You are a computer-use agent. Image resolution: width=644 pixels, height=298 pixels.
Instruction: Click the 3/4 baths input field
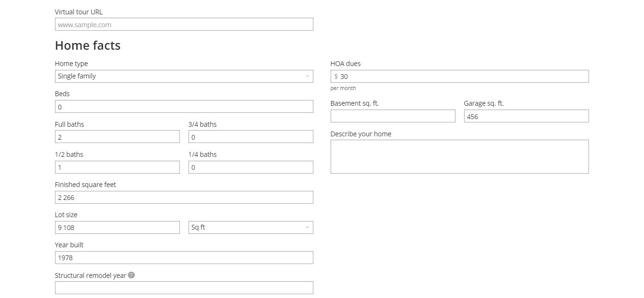coord(251,137)
